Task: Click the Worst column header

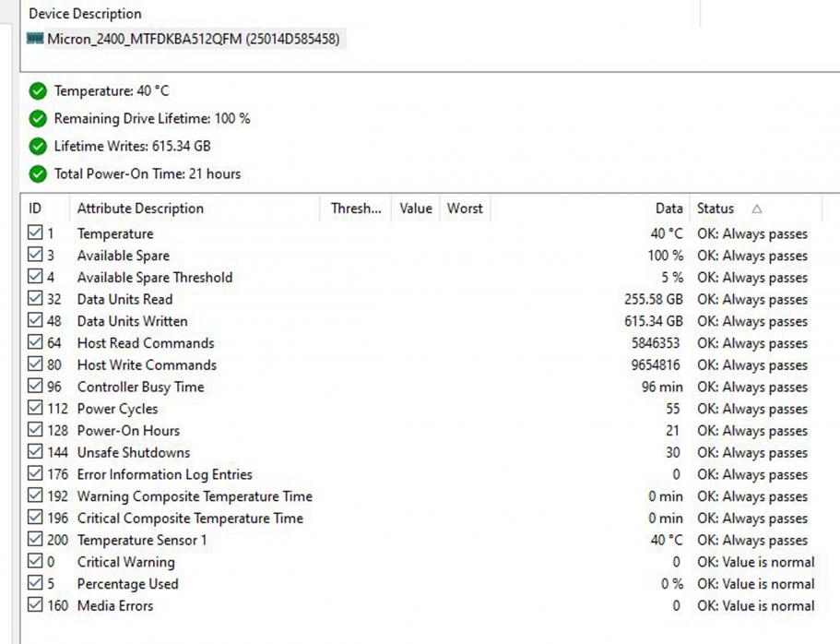Action: 465,209
